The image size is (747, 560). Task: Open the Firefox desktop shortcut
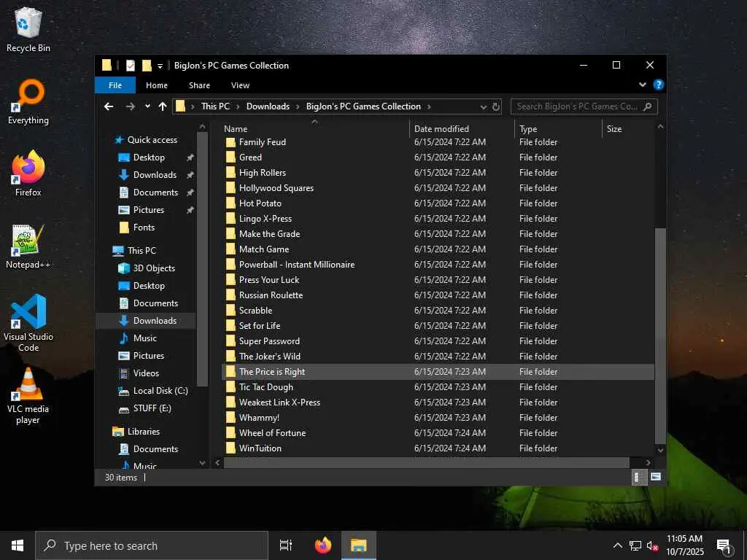point(28,174)
